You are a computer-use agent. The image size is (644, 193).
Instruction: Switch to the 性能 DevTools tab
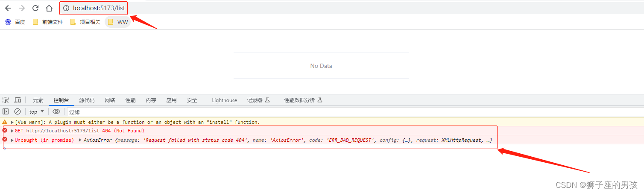pos(130,100)
